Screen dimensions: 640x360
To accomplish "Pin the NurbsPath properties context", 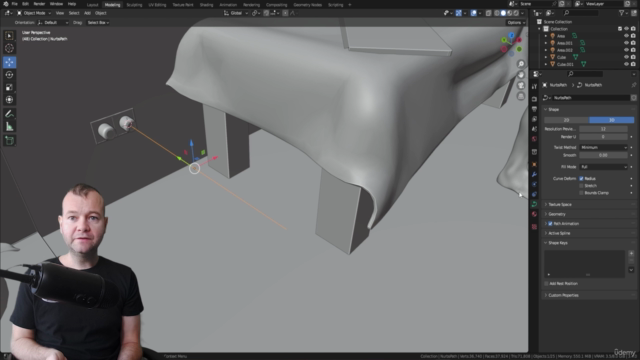I will point(633,85).
